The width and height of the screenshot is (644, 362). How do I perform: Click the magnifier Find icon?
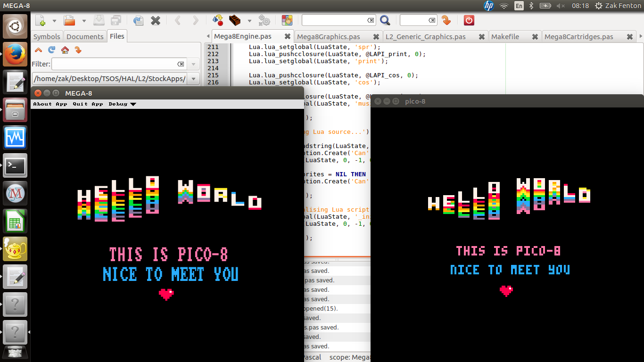pos(385,20)
